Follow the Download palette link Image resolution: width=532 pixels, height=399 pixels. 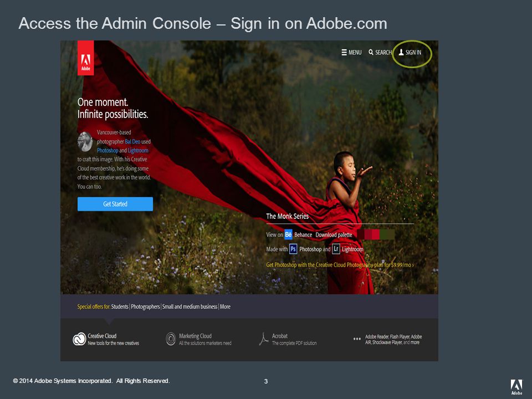pyautogui.click(x=334, y=235)
